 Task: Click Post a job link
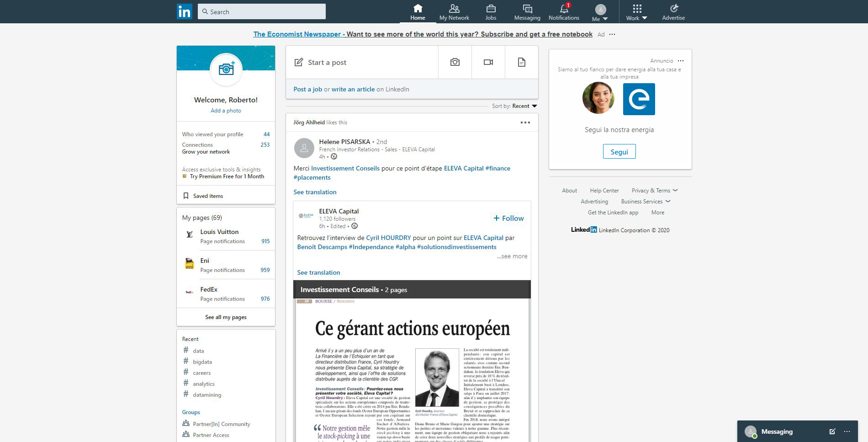pos(307,89)
